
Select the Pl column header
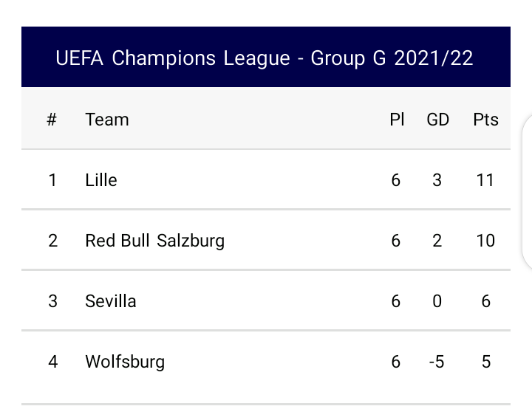point(397,120)
